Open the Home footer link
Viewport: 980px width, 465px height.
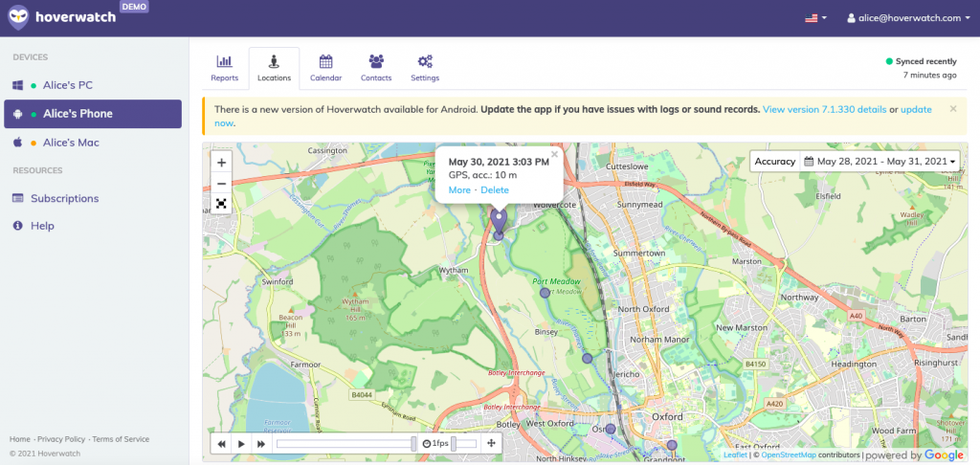20,439
